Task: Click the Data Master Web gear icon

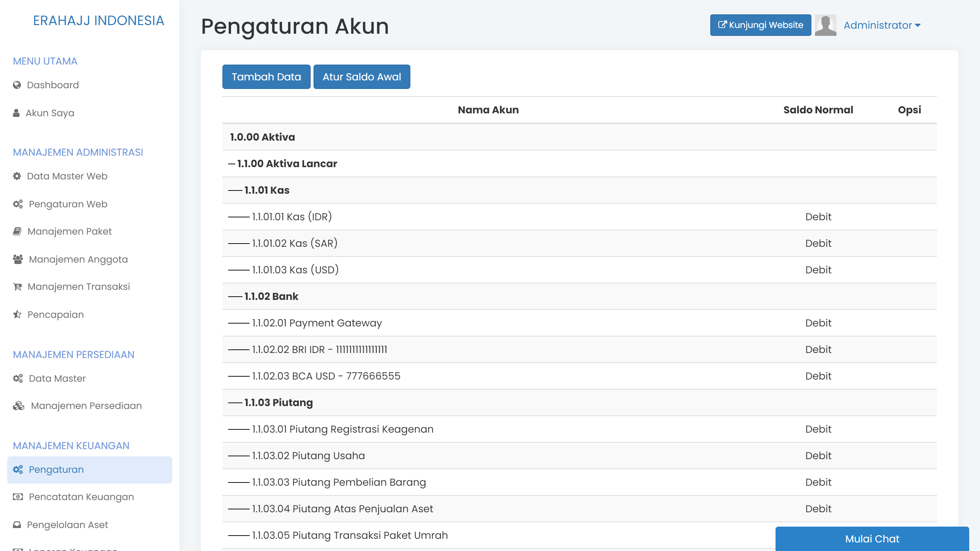Action: (x=17, y=176)
